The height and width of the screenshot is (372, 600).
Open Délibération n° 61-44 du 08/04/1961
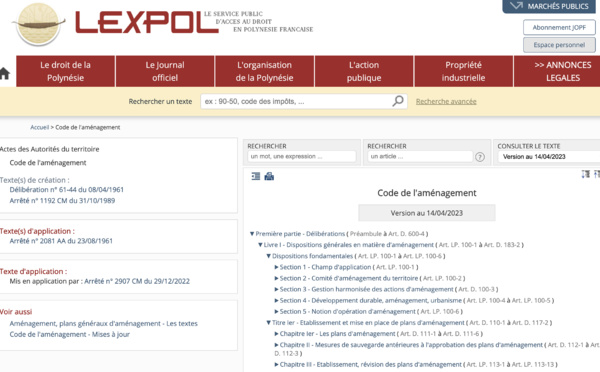pyautogui.click(x=67, y=189)
